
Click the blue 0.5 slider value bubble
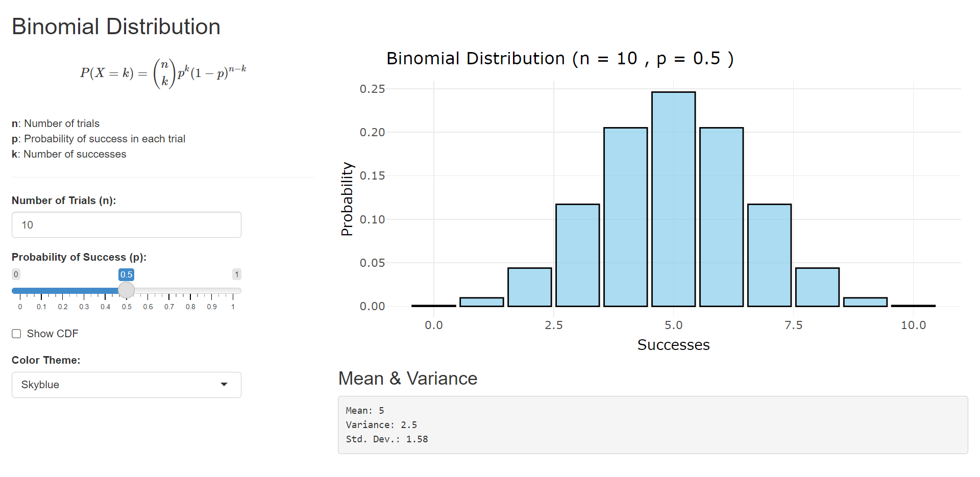[126, 274]
